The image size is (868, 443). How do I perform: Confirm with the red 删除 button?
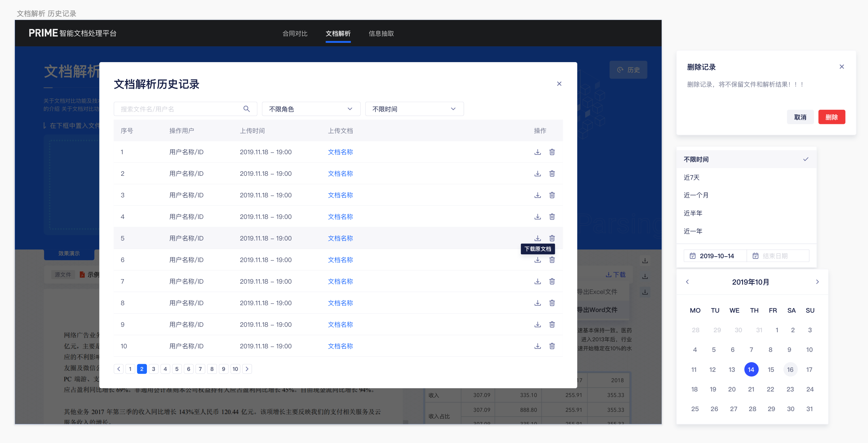(832, 117)
